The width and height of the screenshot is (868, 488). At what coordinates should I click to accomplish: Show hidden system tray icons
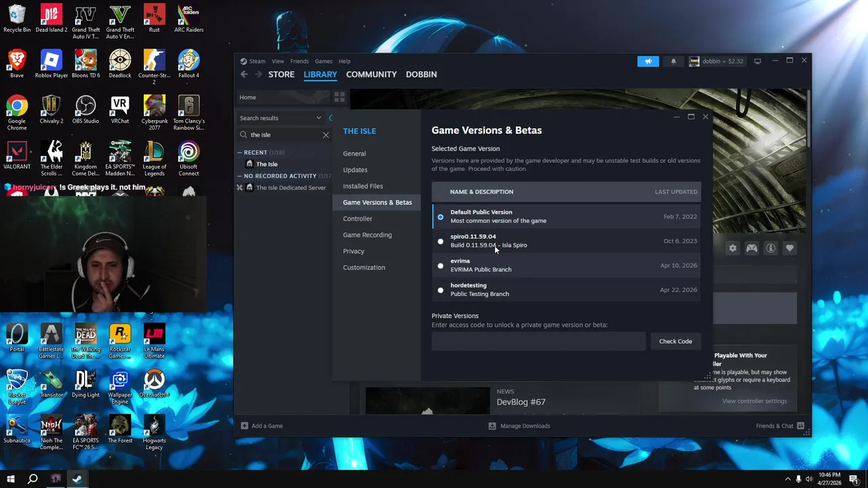coord(787,479)
